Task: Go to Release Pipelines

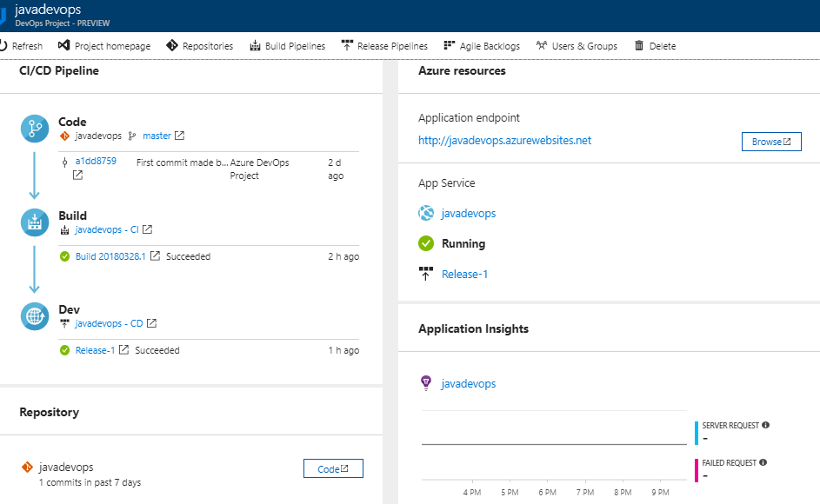Action: coord(384,46)
